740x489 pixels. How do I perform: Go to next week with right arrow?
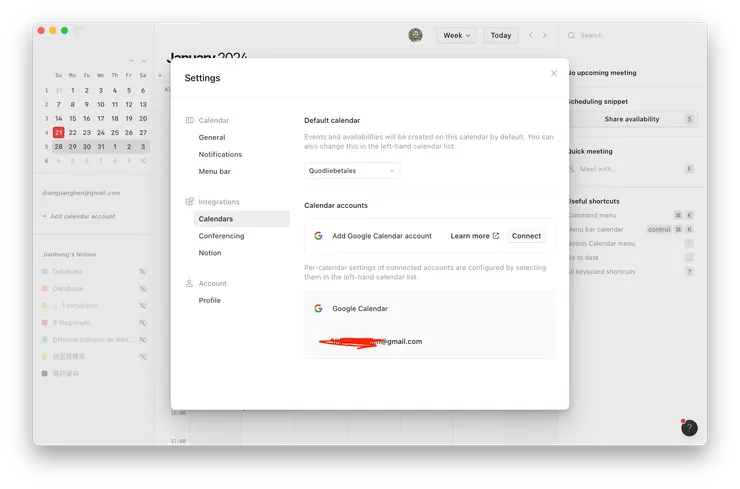point(545,35)
